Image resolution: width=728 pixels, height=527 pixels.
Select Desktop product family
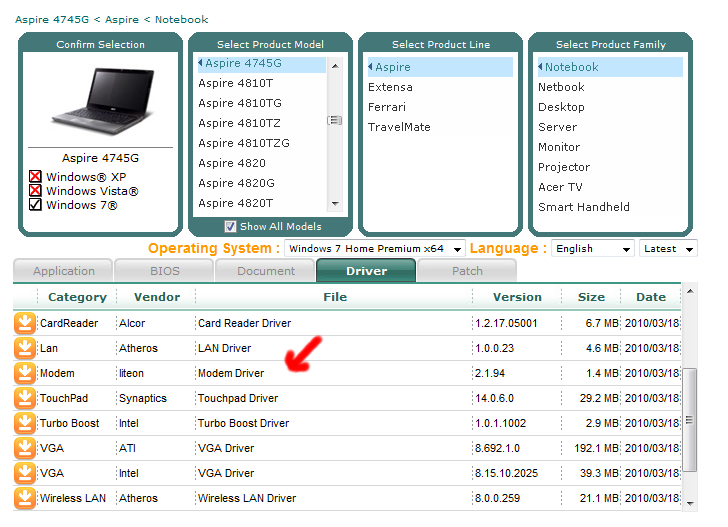pos(561,107)
